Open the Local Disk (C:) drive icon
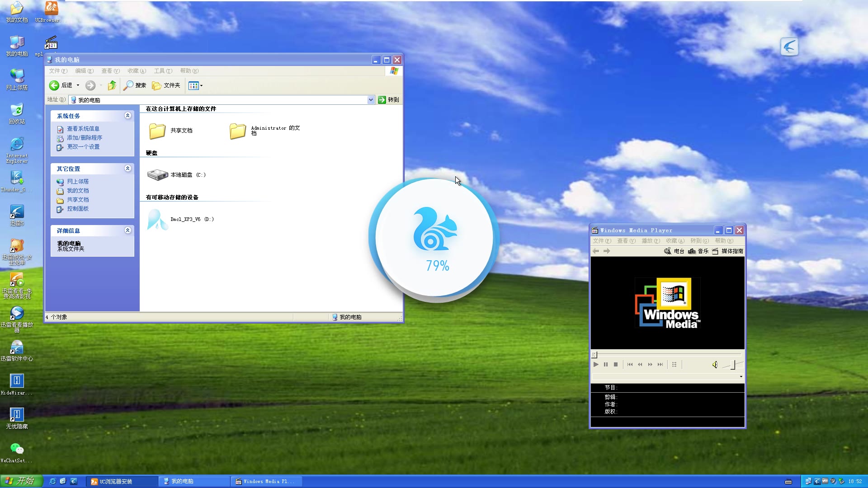 pos(158,175)
